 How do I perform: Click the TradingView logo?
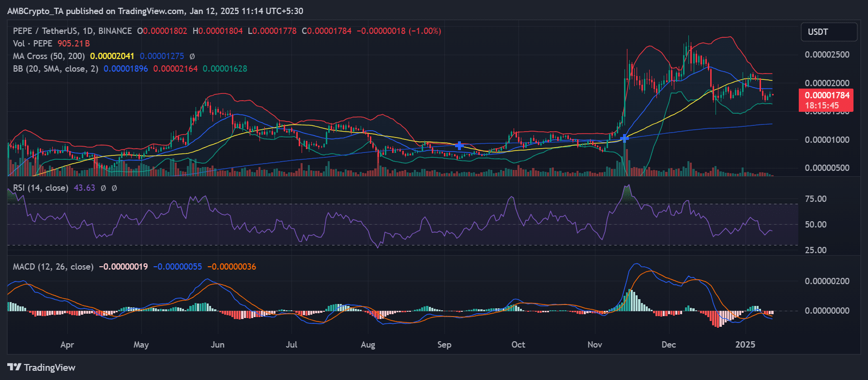coord(42,367)
